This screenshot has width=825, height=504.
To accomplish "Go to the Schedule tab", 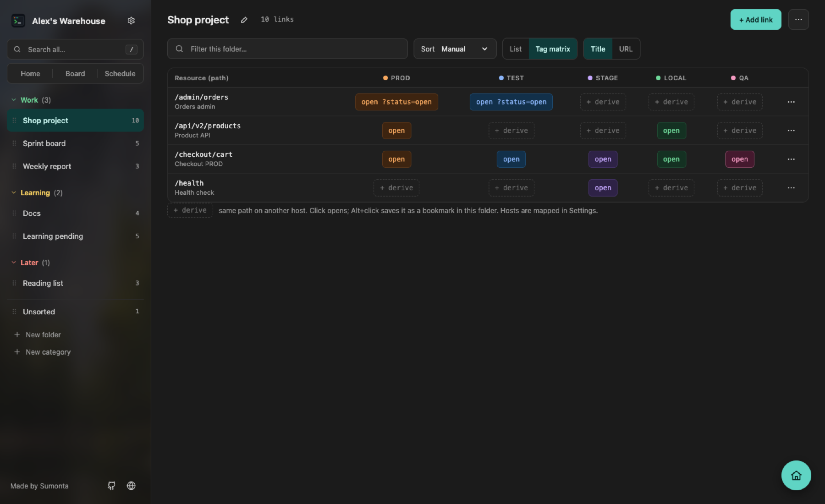I will (120, 73).
